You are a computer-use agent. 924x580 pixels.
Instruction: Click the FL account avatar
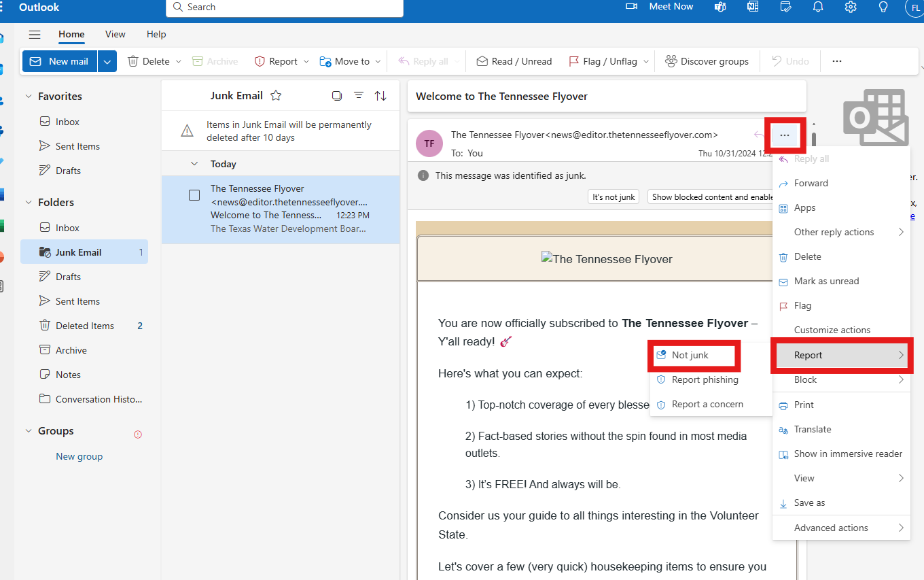(x=914, y=8)
